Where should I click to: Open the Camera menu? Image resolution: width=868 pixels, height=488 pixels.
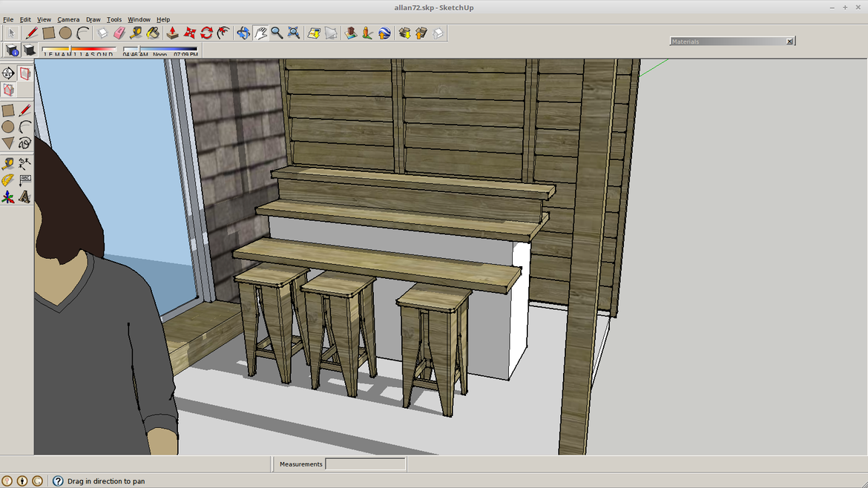(x=68, y=19)
